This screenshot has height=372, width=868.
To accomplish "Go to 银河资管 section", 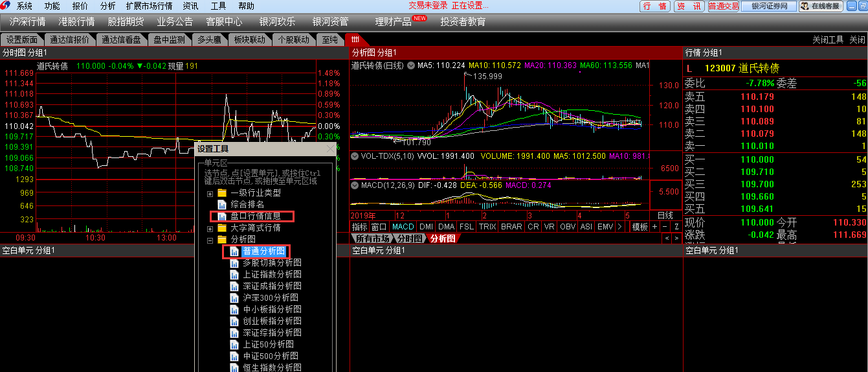I will pos(330,21).
